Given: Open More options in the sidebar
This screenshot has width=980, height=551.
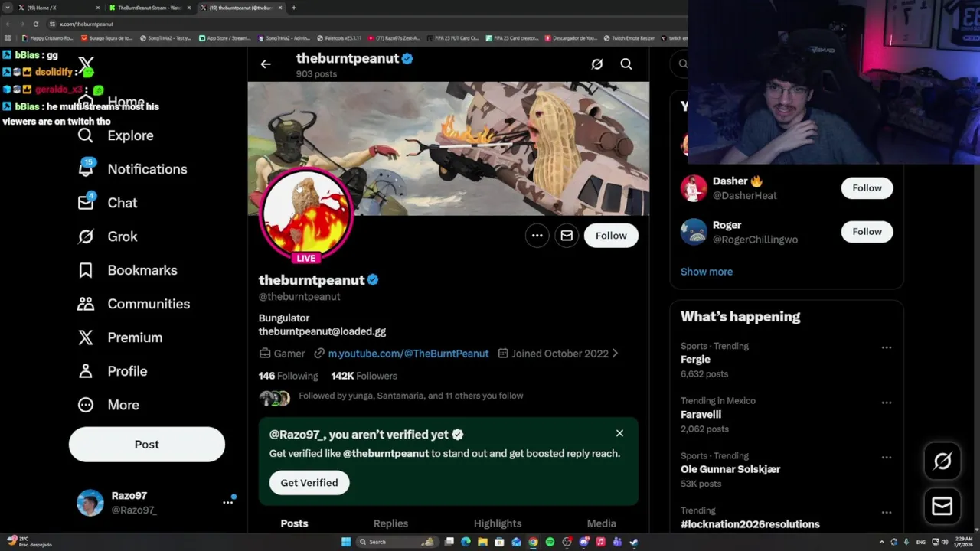Looking at the screenshot, I should pos(108,405).
